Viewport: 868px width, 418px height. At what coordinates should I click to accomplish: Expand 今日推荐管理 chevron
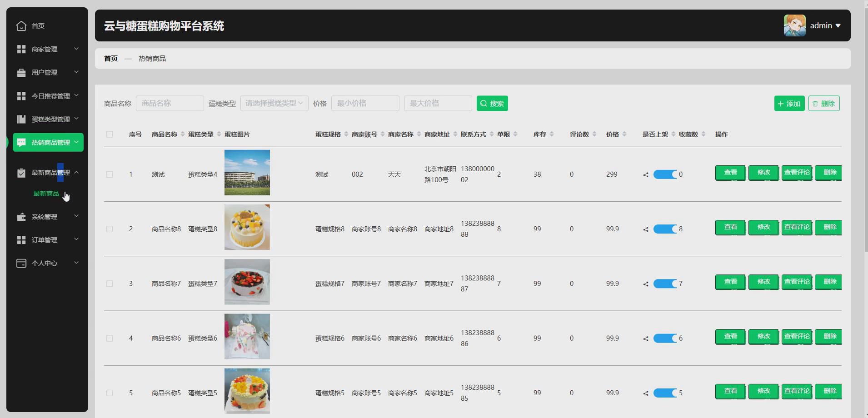click(76, 95)
